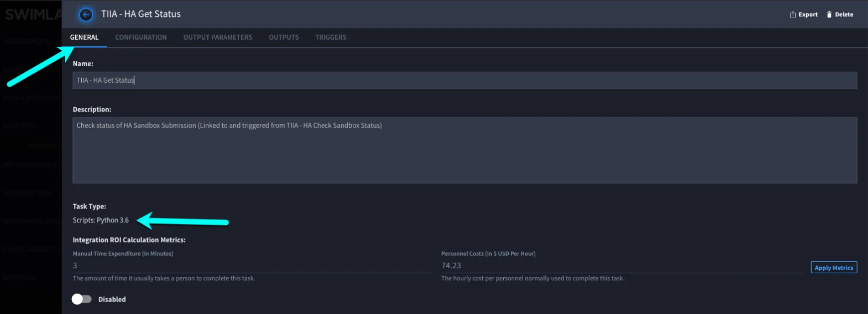Focus the Name input field
868x314 pixels.
(465, 80)
